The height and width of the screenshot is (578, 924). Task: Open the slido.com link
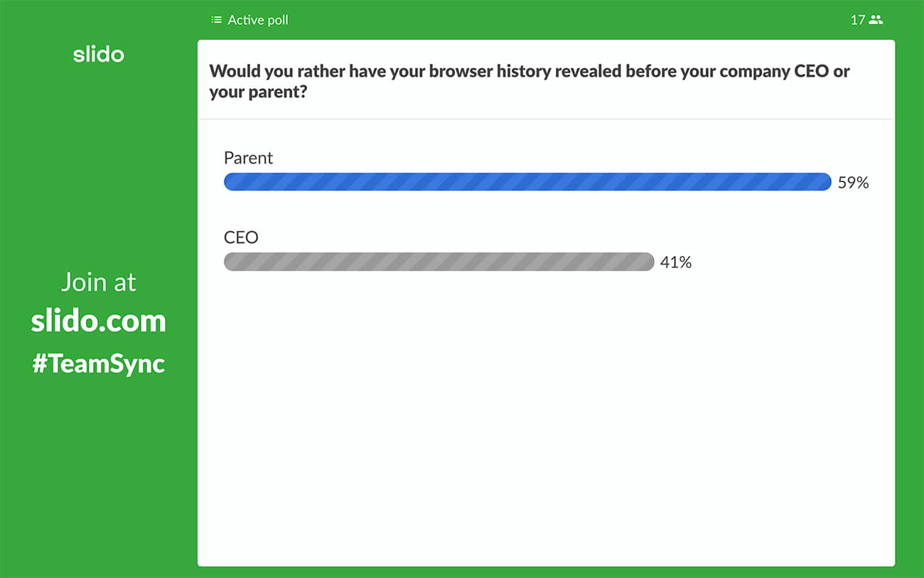click(x=99, y=321)
